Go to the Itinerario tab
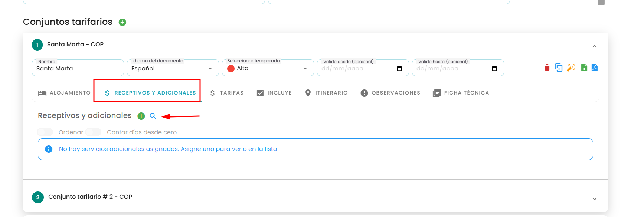 (x=326, y=93)
